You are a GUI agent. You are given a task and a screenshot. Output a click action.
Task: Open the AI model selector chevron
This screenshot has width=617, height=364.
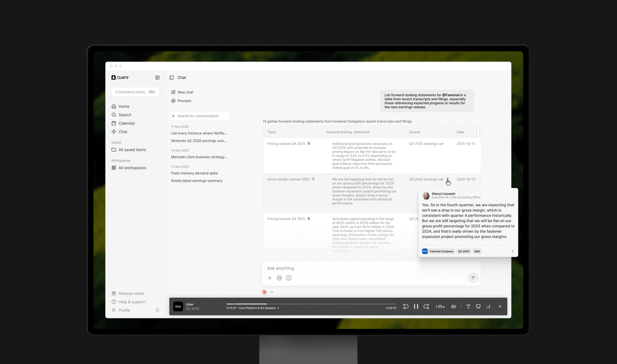tap(272, 292)
